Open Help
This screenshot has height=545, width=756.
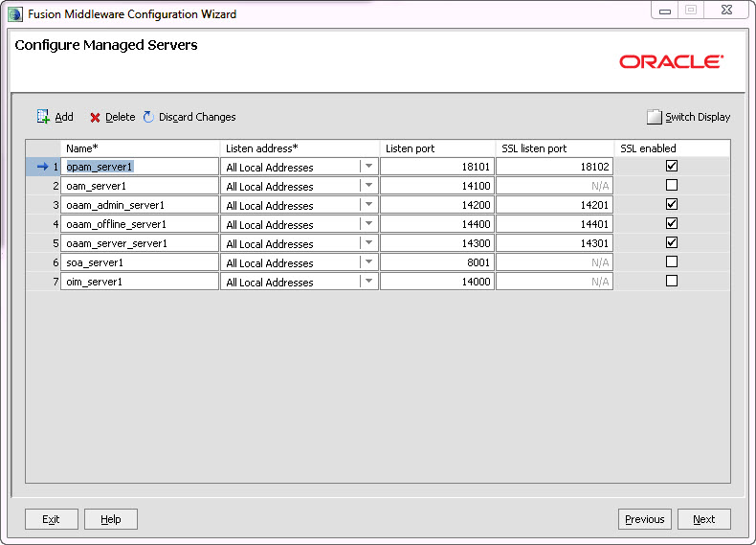click(x=111, y=519)
